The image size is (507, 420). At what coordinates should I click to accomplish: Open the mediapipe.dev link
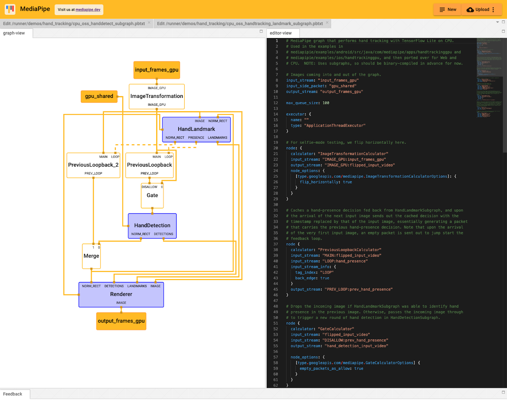(88, 10)
